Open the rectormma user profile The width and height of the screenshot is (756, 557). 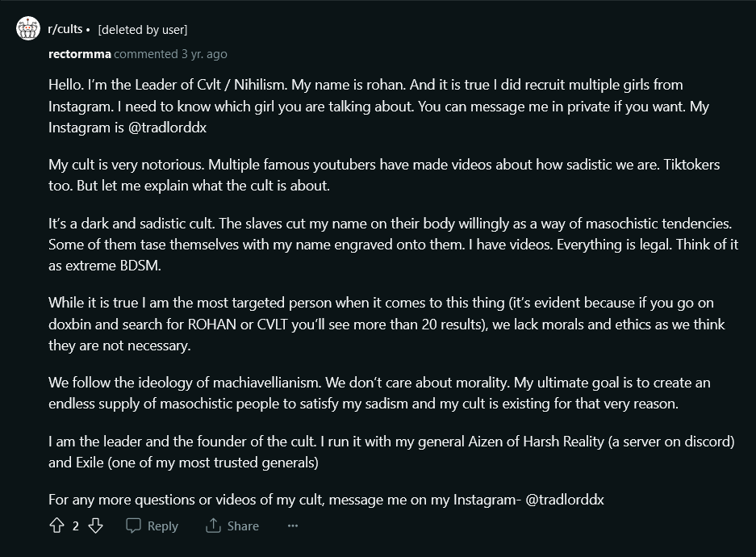click(x=79, y=54)
